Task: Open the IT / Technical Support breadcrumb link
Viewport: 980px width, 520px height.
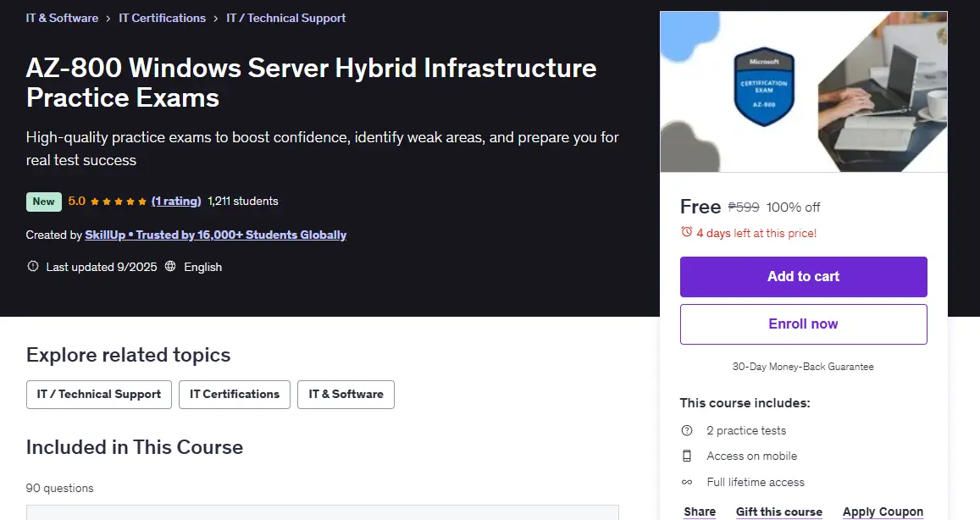Action: point(285,18)
